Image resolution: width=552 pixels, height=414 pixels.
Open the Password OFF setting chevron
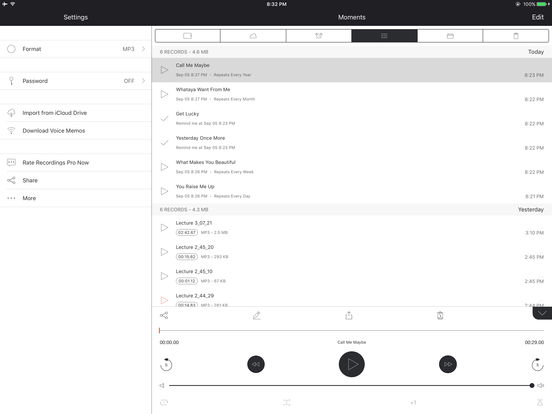(x=143, y=81)
